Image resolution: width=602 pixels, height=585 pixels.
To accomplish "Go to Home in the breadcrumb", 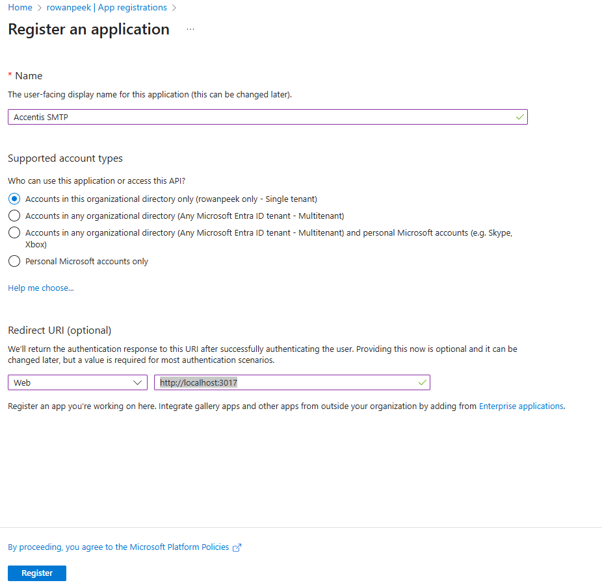I will (x=20, y=7).
